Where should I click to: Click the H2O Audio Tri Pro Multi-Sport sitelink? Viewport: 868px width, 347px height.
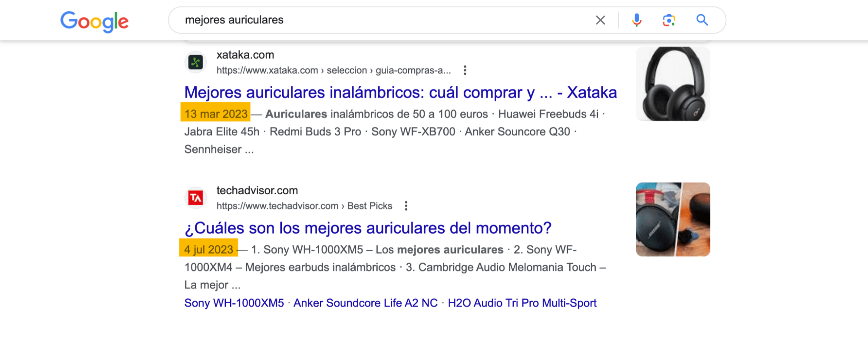click(522, 303)
